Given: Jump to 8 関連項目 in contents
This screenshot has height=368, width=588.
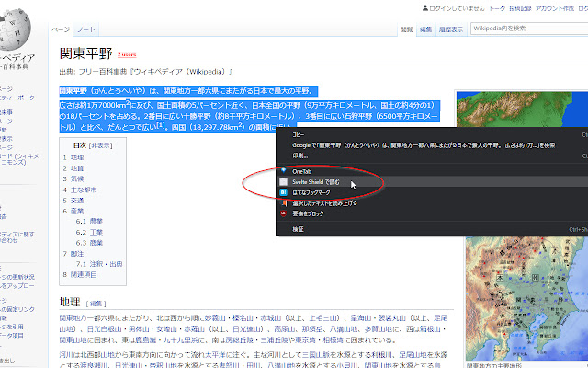Looking at the screenshot, I should (80, 274).
